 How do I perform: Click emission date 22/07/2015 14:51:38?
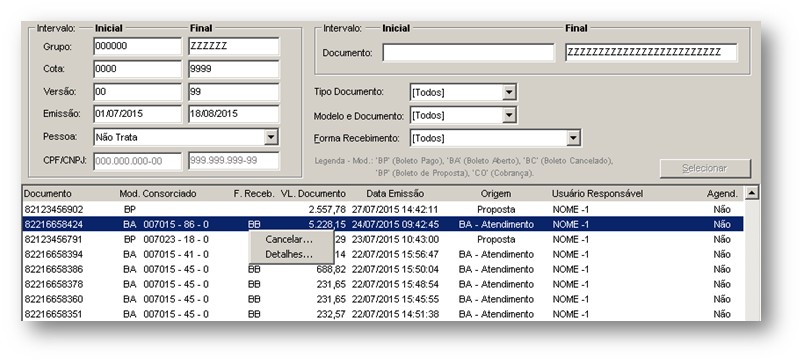point(395,313)
